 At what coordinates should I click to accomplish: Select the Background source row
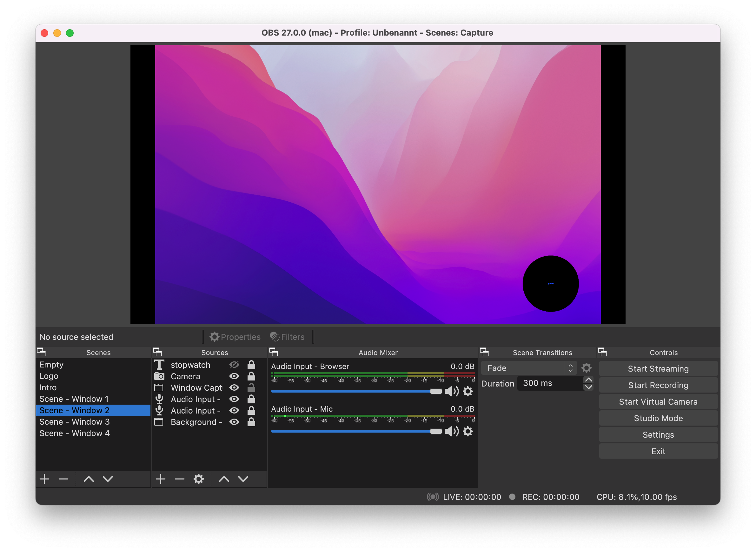point(209,422)
